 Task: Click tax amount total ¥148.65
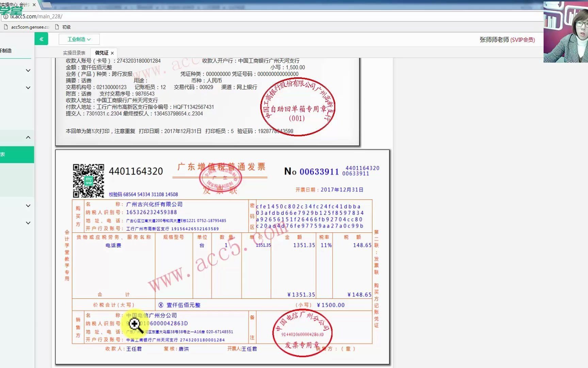click(359, 295)
